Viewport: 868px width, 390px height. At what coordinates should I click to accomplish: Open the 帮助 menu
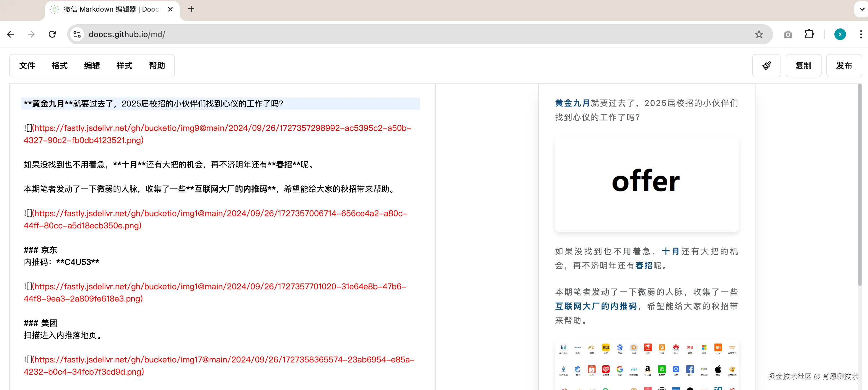(x=157, y=66)
